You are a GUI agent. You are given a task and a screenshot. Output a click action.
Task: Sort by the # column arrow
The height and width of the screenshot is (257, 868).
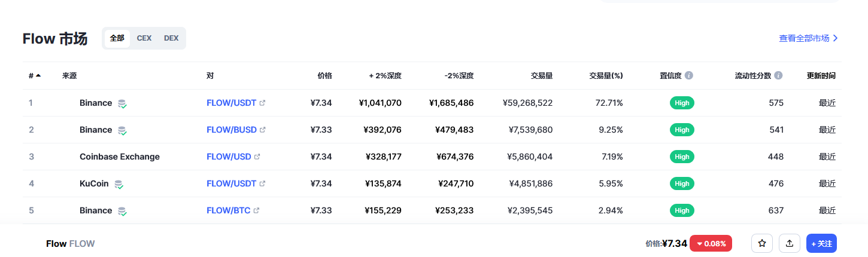point(38,76)
